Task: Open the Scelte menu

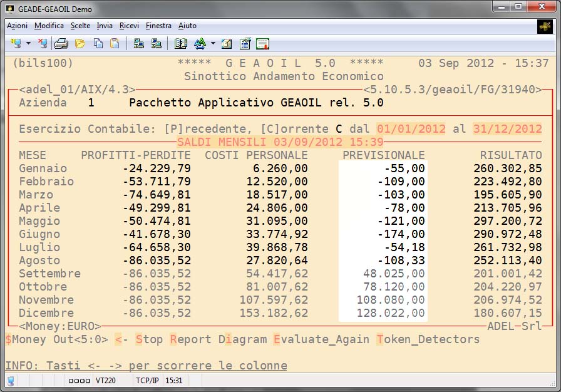Action: (x=80, y=26)
